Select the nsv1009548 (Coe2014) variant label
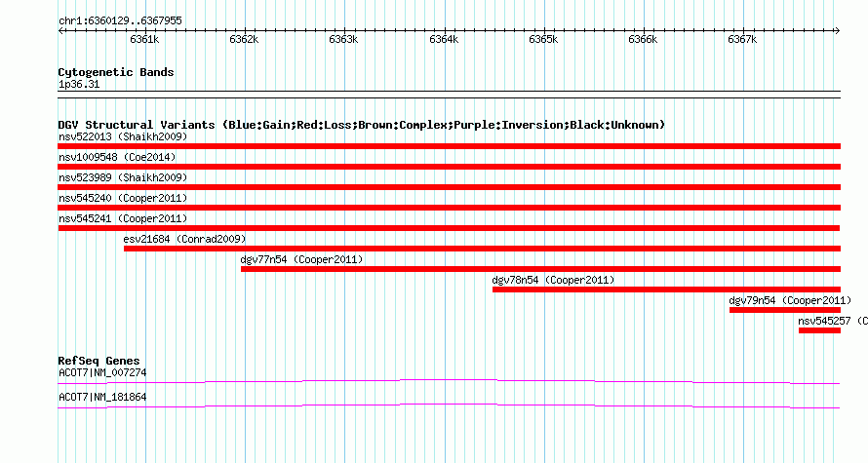The image size is (868, 463). pos(117,157)
